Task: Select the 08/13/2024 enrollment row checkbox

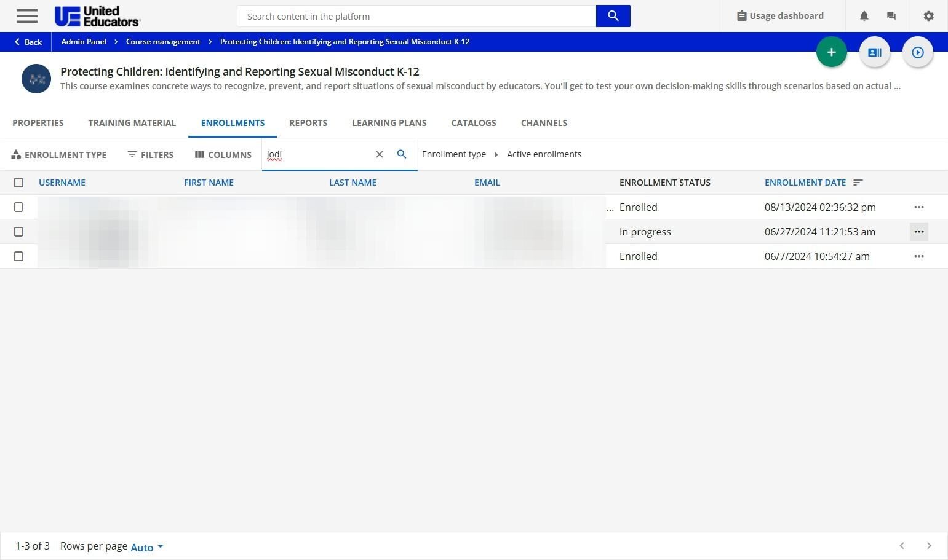Action: (x=18, y=207)
